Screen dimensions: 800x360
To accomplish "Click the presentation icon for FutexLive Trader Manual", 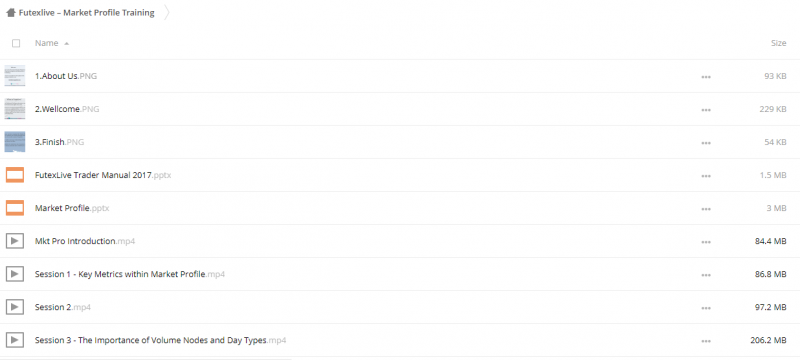I will (x=15, y=175).
